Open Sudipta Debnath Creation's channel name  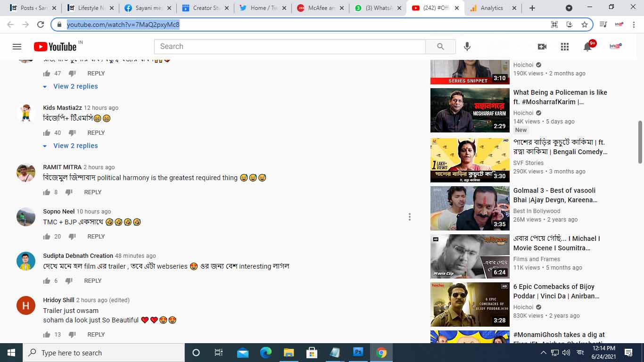pyautogui.click(x=78, y=256)
